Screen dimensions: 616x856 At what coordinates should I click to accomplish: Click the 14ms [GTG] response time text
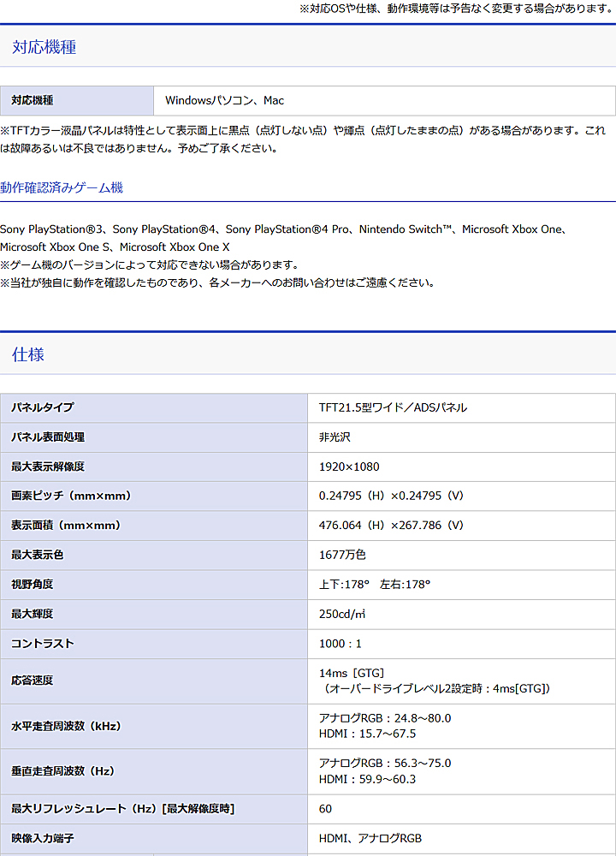(352, 673)
